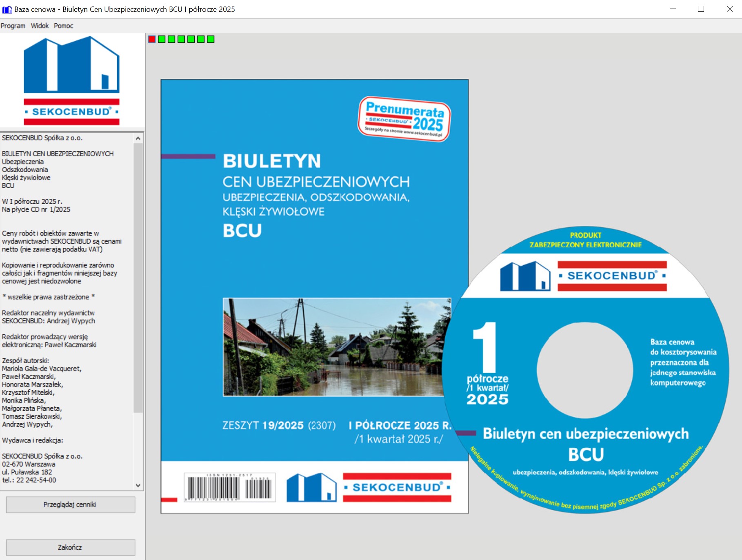This screenshot has height=560, width=742.
Task: Open the Widok menu
Action: coord(40,26)
